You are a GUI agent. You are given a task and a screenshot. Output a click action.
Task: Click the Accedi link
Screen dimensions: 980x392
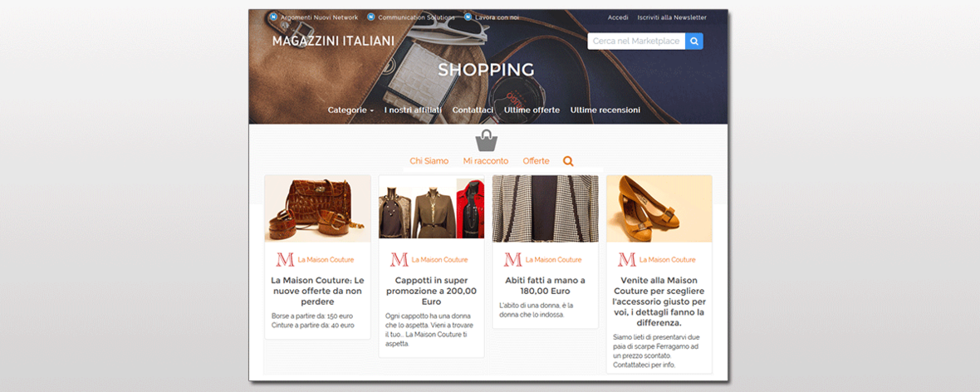(618, 17)
